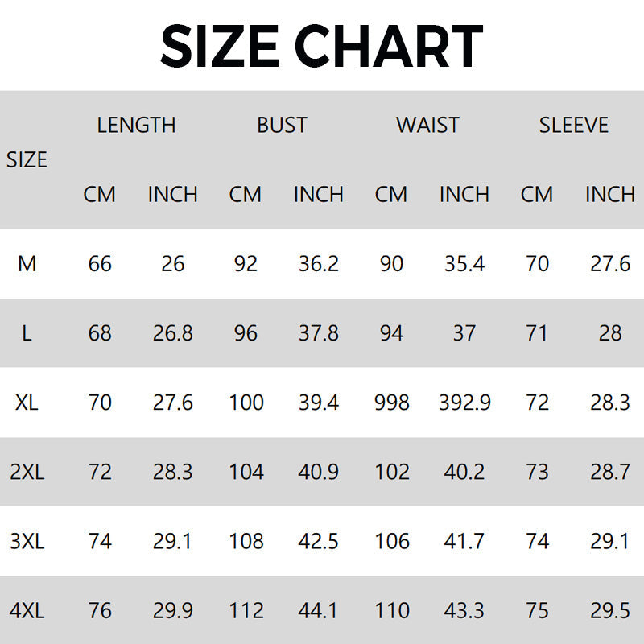Click the 29.5 sleeve inch value
Viewport: 644px width, 644px height.
pos(610,610)
